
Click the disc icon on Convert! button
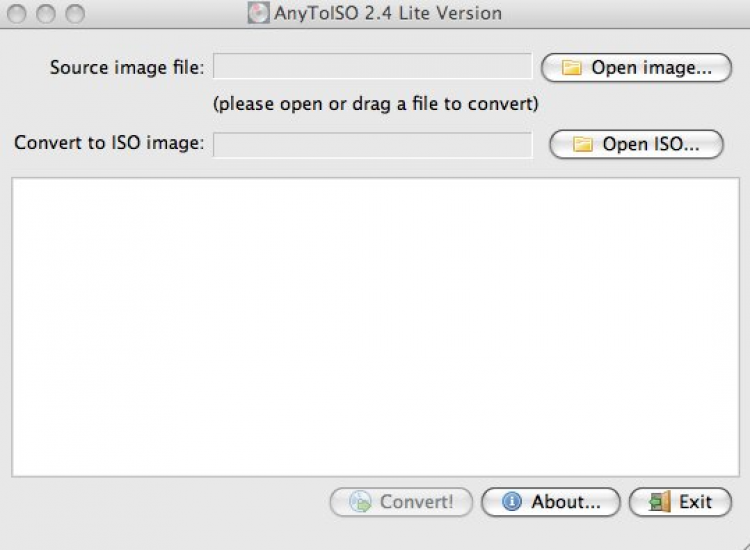click(x=360, y=502)
